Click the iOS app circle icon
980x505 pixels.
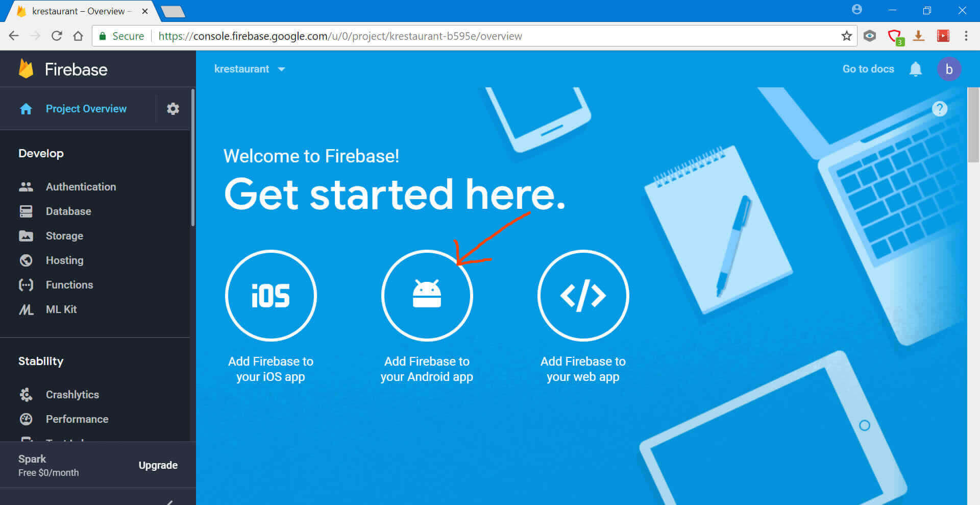[x=271, y=295]
